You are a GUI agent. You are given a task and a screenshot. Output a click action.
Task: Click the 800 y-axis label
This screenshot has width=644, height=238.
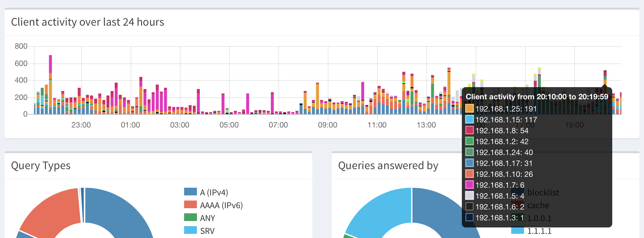(21, 46)
